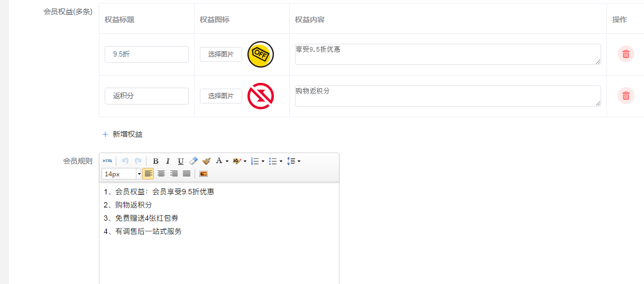Click the 会员权益(多条) label

click(x=68, y=11)
